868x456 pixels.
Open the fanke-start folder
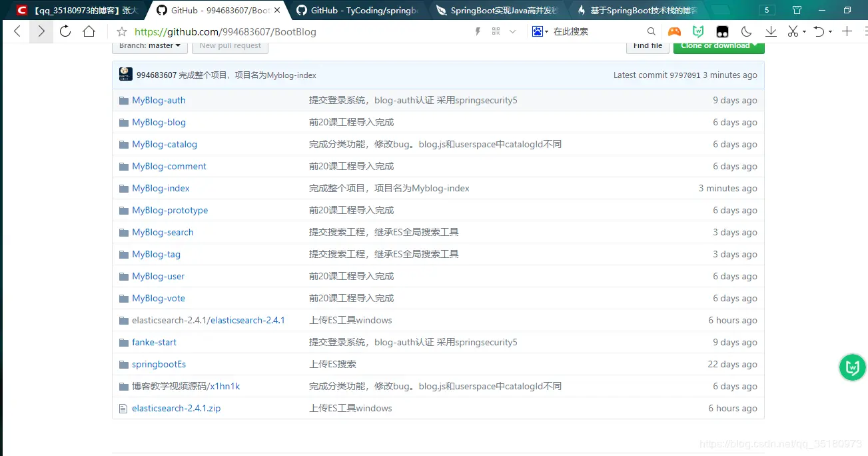pyautogui.click(x=154, y=342)
